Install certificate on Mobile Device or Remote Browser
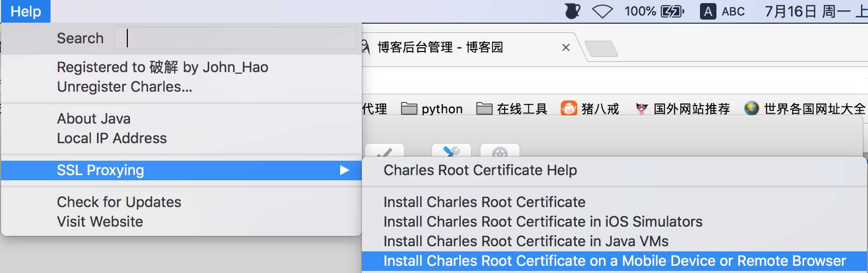Image resolution: width=868 pixels, height=273 pixels. 614,261
